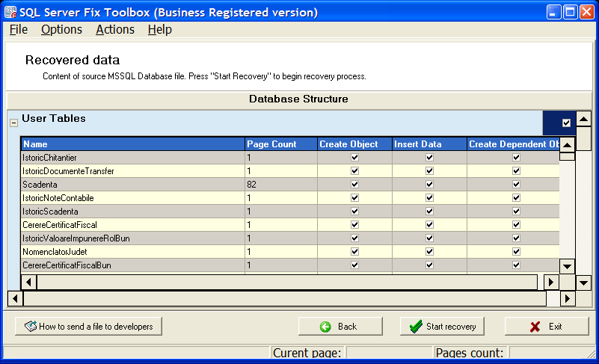Click outer panel scroll right arrow

coord(568,298)
